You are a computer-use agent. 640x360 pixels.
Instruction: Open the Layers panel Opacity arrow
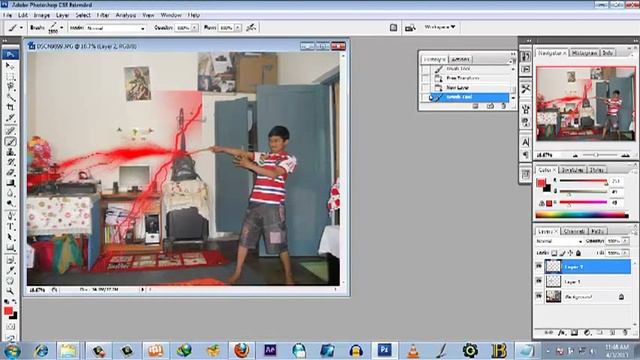[x=626, y=241]
